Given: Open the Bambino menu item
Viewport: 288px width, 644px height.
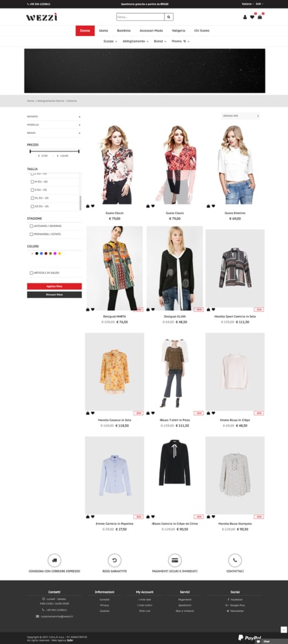Looking at the screenshot, I should tap(124, 30).
